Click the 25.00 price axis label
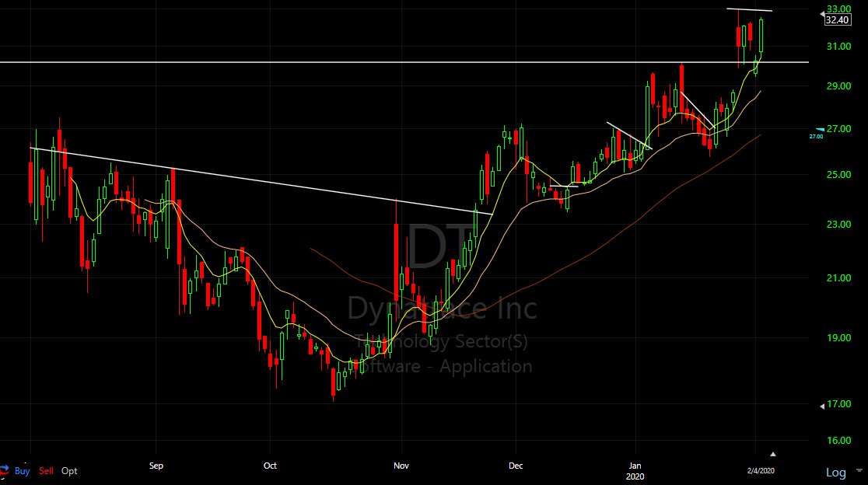The width and height of the screenshot is (868, 485). pyautogui.click(x=838, y=175)
